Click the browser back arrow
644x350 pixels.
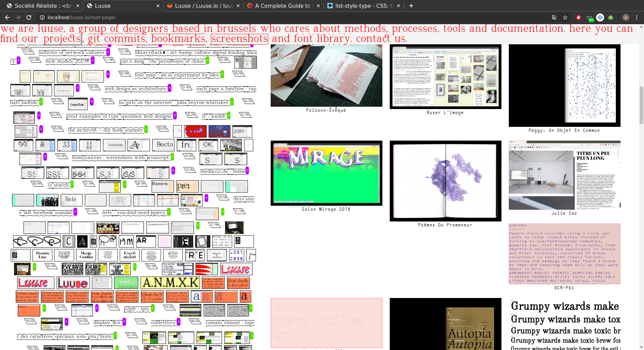click(x=7, y=17)
